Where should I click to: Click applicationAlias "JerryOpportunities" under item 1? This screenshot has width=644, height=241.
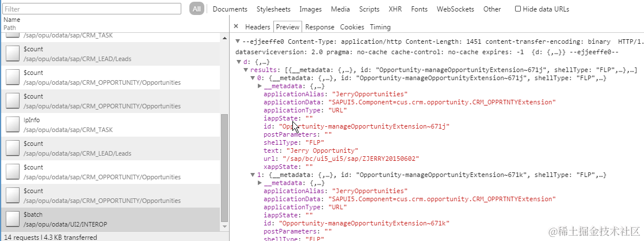(x=369, y=191)
